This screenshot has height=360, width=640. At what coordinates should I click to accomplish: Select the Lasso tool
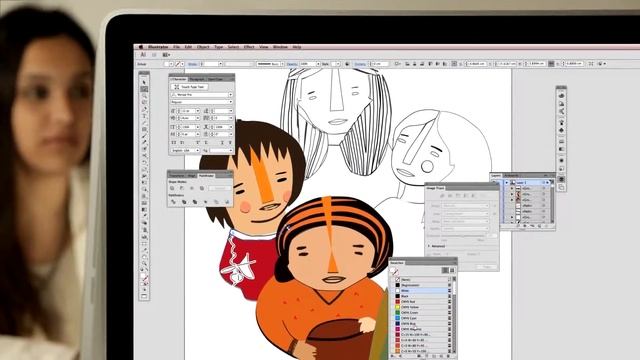pos(144,102)
